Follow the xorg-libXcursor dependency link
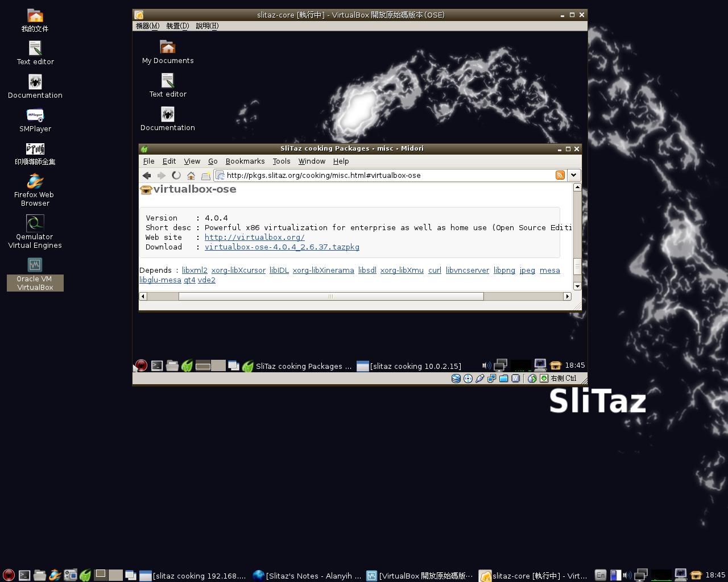Viewport: 728px width, 582px height. (x=238, y=270)
